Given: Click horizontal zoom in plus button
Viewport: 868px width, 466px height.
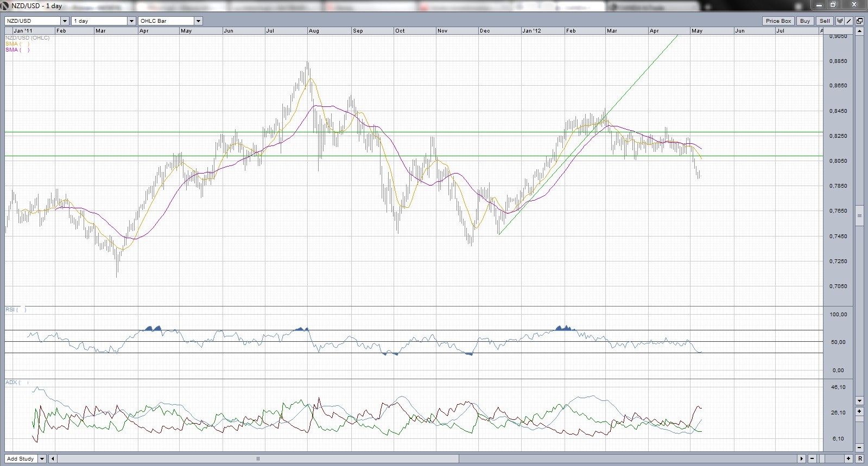Looking at the screenshot, I should pos(848,458).
